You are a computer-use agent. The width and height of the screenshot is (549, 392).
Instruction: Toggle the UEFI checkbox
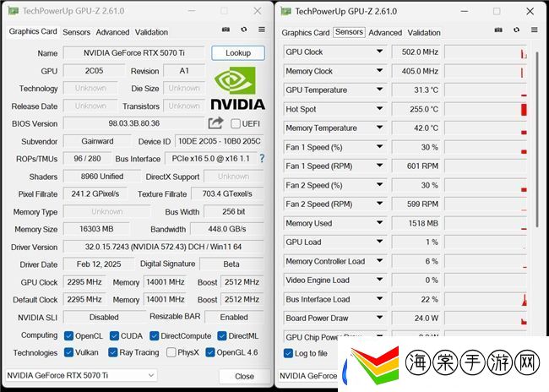[236, 123]
